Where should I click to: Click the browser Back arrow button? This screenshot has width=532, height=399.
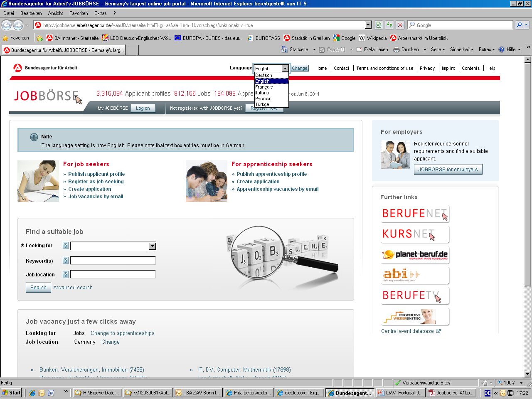click(x=6, y=25)
